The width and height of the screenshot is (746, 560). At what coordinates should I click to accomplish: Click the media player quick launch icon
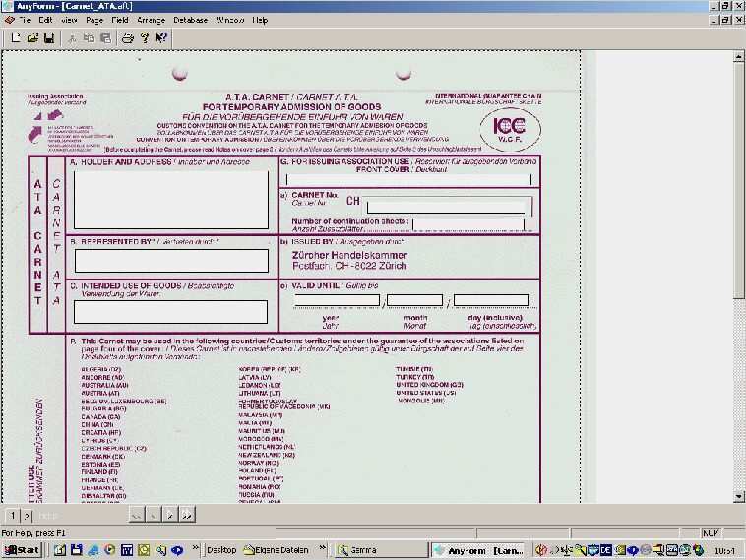point(110,550)
